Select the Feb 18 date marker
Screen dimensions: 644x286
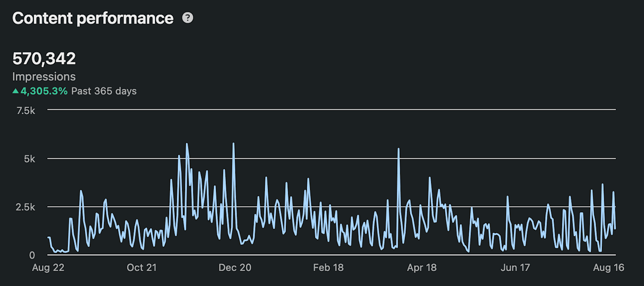(x=328, y=268)
